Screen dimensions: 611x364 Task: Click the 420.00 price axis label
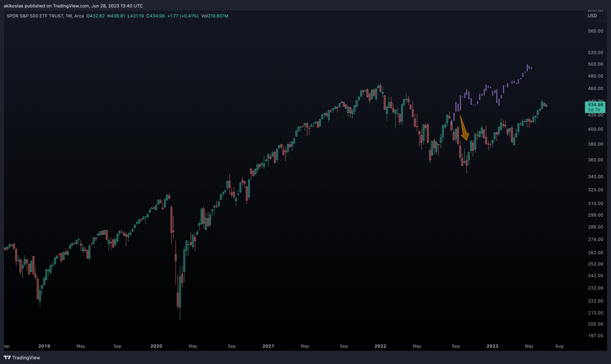pos(595,115)
